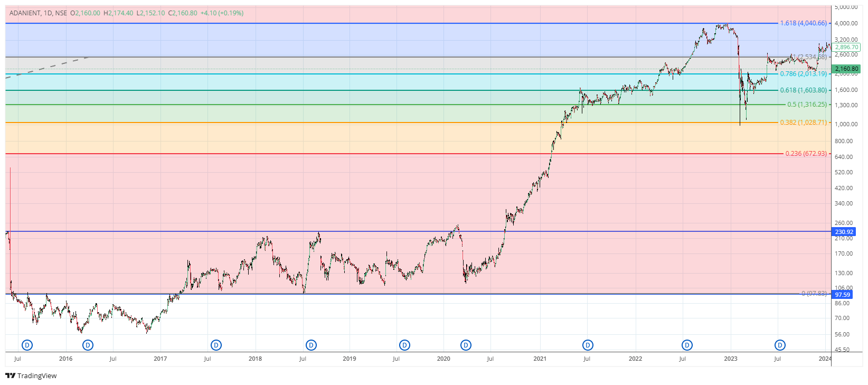Click the dividend marker between 2018 and 2019

click(312, 345)
